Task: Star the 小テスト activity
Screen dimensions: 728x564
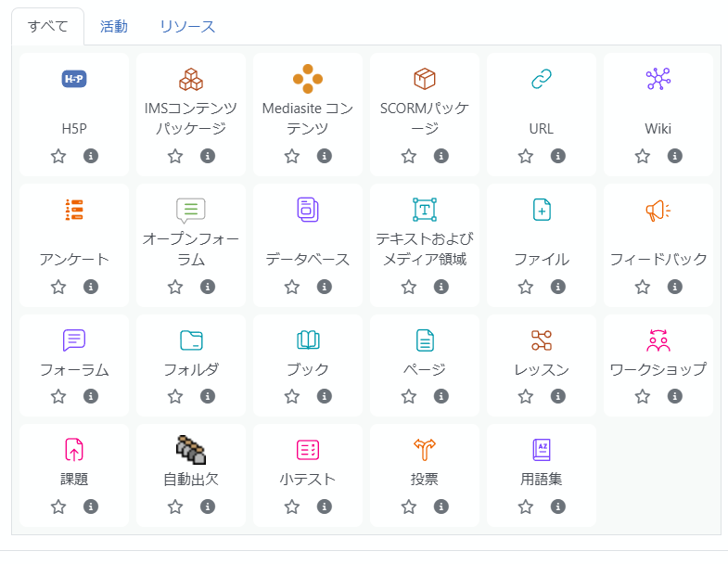Action: pos(292,506)
